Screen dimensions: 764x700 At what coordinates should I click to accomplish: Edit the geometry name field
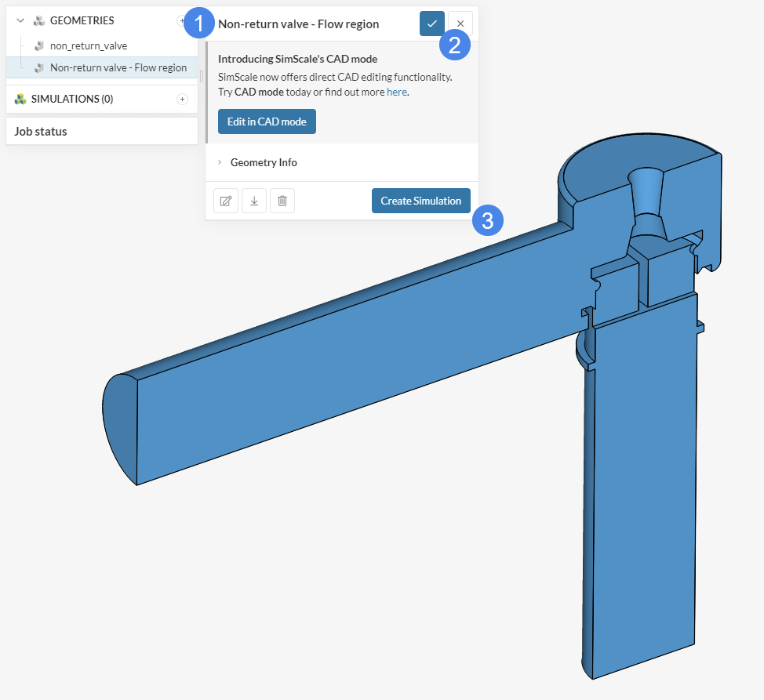(298, 24)
